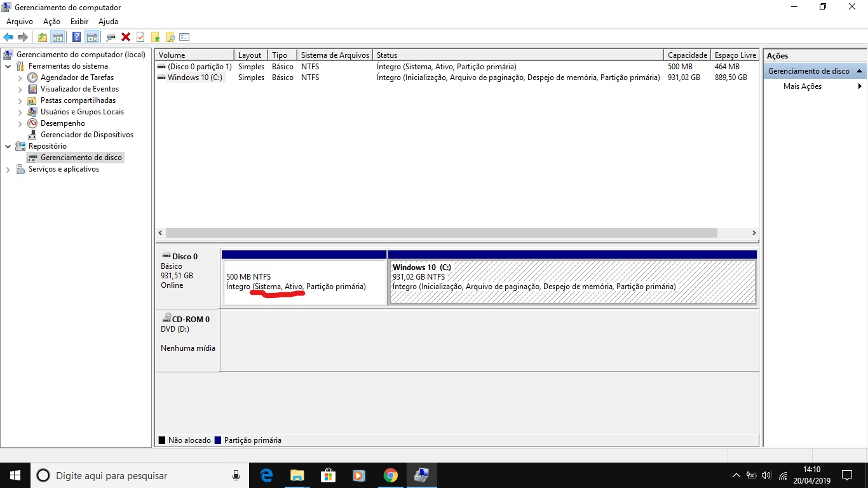
Task: Toggle the Show/Hide Console Tree icon
Action: (57, 37)
